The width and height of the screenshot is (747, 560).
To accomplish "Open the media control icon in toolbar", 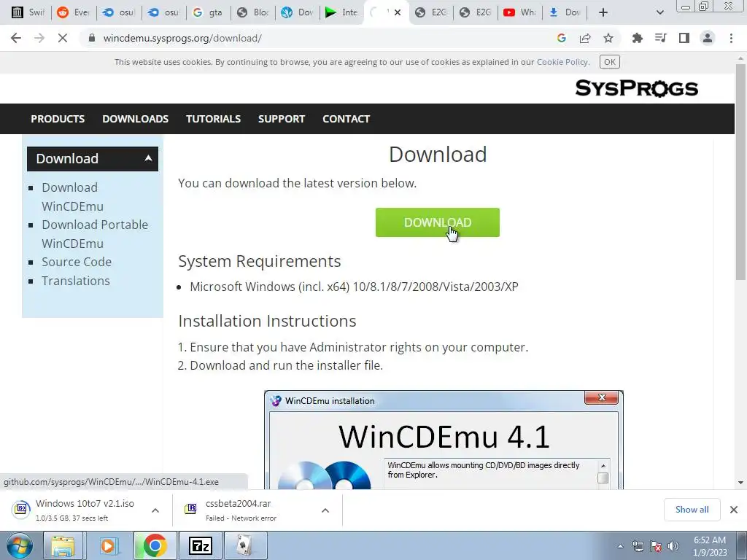I will click(660, 38).
